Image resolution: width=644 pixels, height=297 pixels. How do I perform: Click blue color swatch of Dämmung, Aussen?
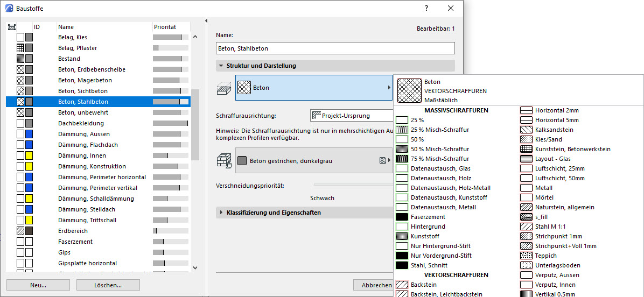29,134
